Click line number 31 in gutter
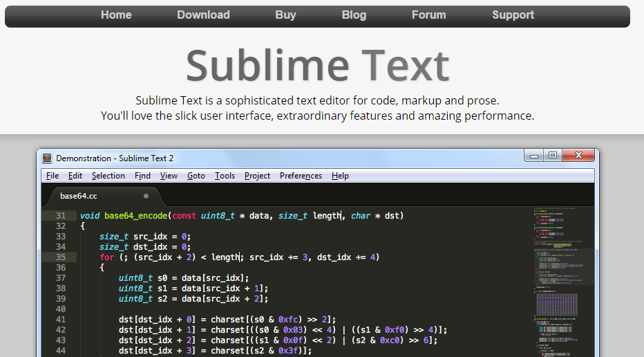644x357 pixels. [61, 216]
